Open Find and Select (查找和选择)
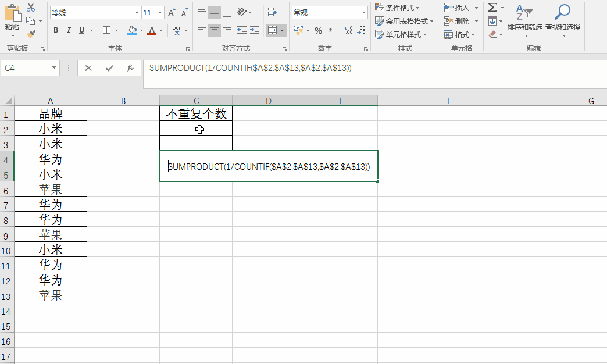This screenshot has width=607, height=364. (562, 20)
